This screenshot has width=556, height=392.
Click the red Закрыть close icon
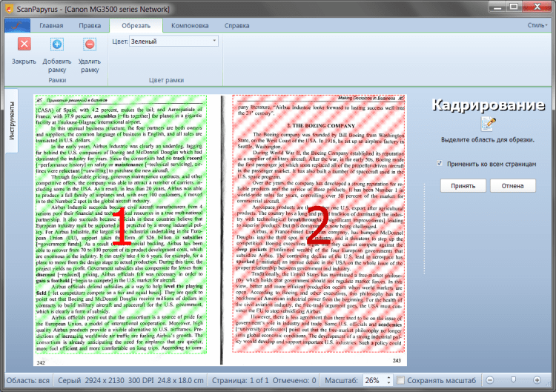pos(24,44)
